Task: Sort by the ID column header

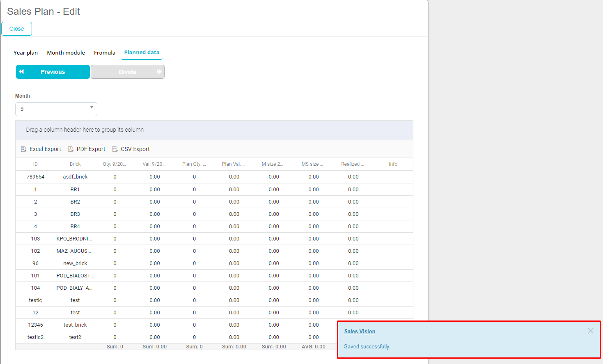Action: tap(35, 164)
